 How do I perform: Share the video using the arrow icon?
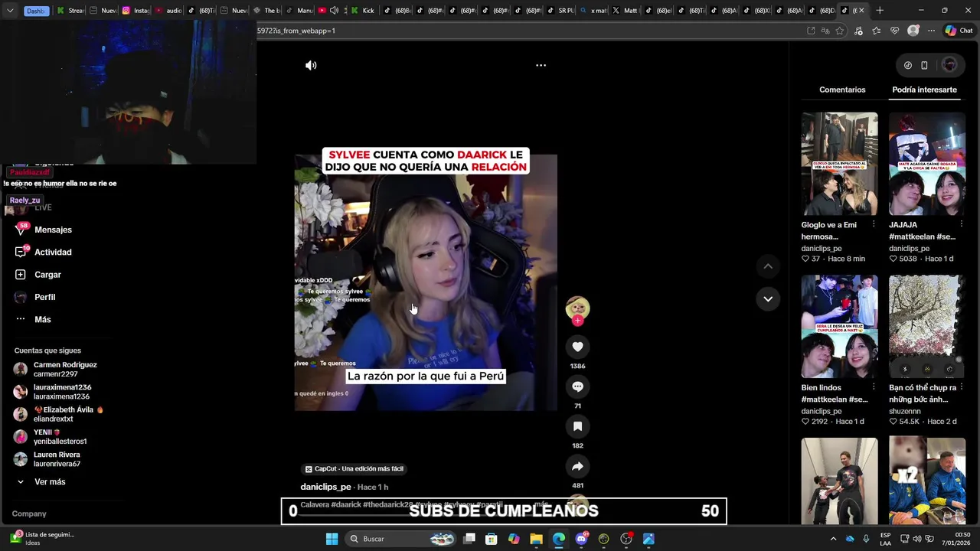[x=577, y=466]
